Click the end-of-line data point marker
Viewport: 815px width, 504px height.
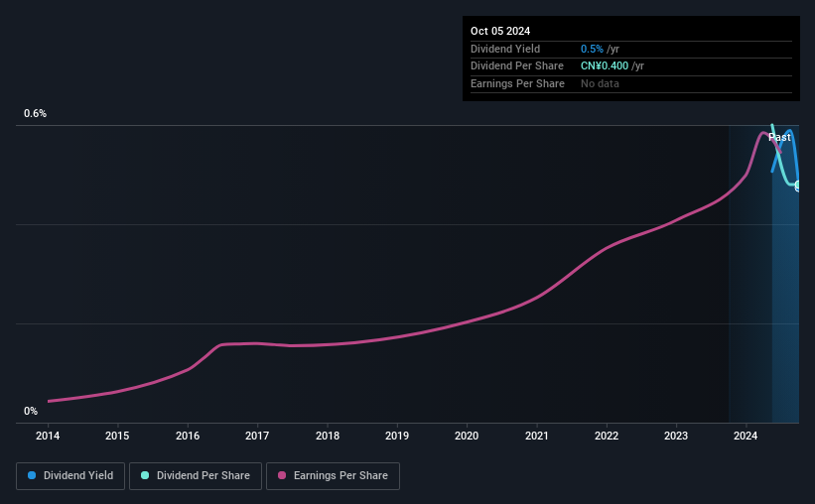tap(797, 186)
